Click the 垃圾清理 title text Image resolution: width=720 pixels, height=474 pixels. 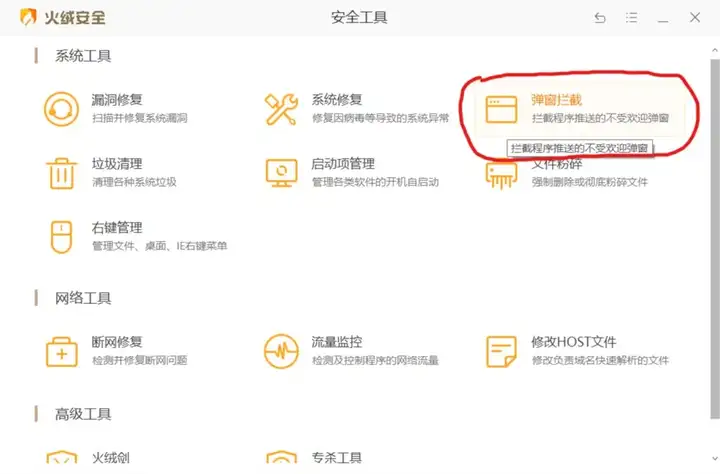pyautogui.click(x=117, y=164)
